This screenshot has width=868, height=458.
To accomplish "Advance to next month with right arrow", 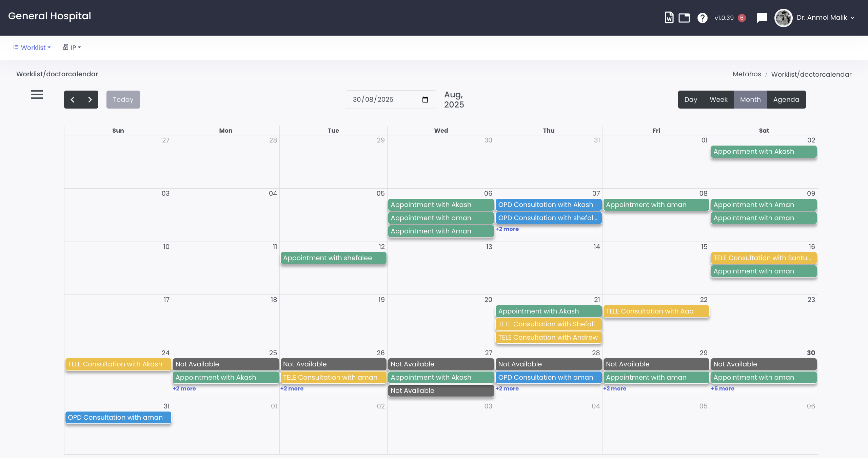I will point(90,99).
